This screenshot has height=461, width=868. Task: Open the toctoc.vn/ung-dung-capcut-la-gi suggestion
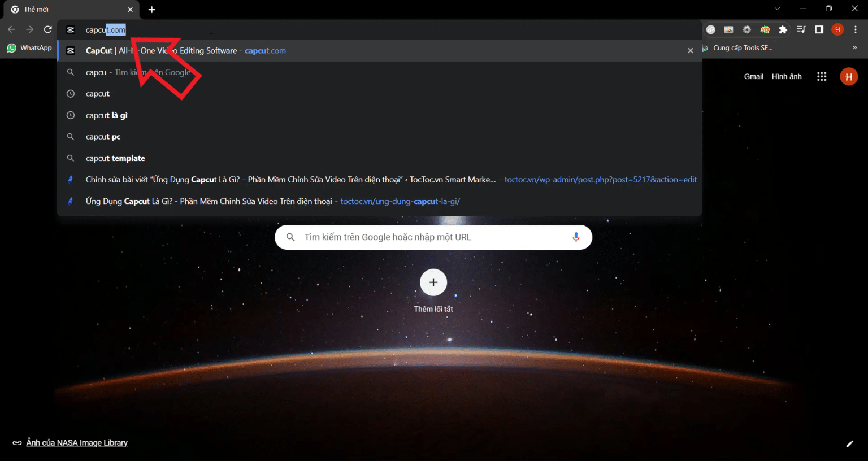pos(379,201)
